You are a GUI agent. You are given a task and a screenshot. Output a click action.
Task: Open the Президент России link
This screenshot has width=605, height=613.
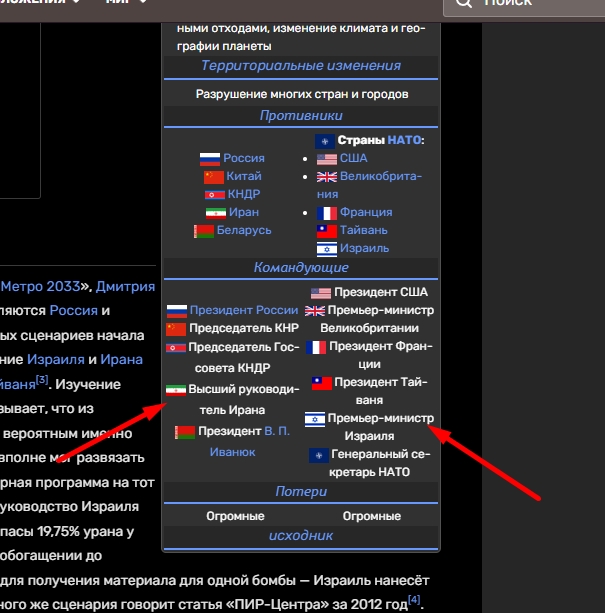(x=244, y=310)
